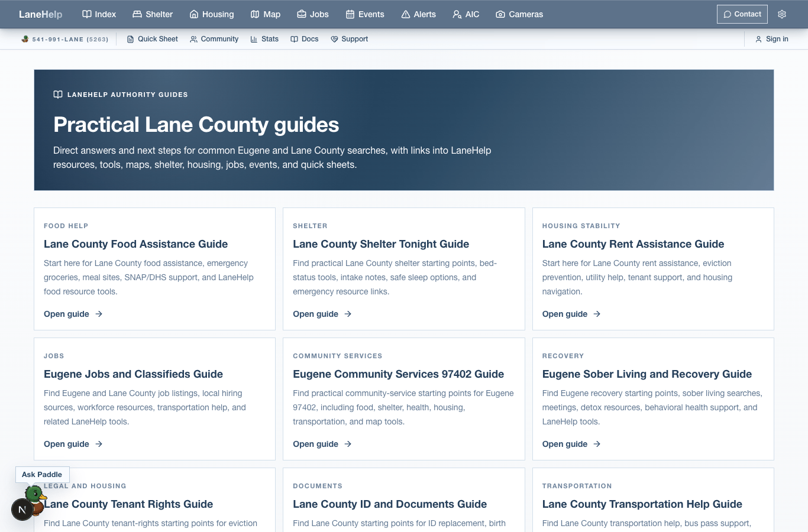Click the arrow icon in Shelter Tonight card
Viewport: 808px width, 532px height.
(348, 314)
